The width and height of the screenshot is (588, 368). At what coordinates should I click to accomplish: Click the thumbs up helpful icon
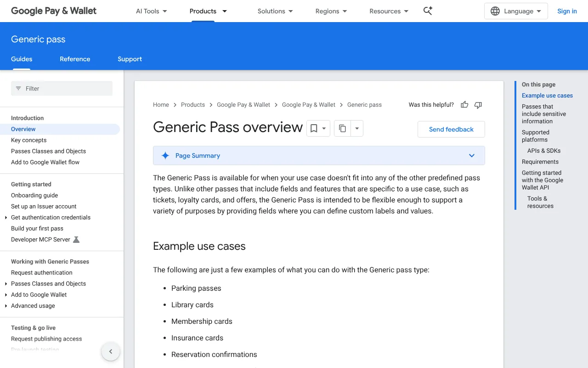pos(464,105)
